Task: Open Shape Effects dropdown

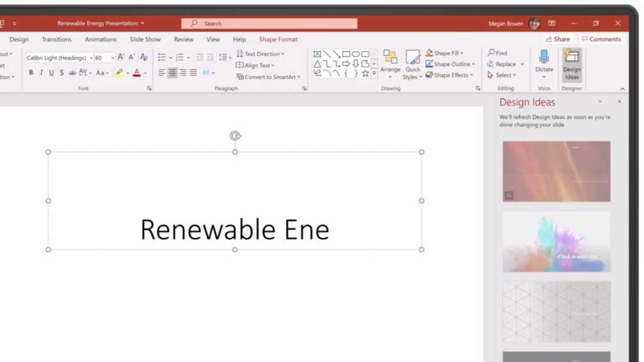Action: (449, 75)
